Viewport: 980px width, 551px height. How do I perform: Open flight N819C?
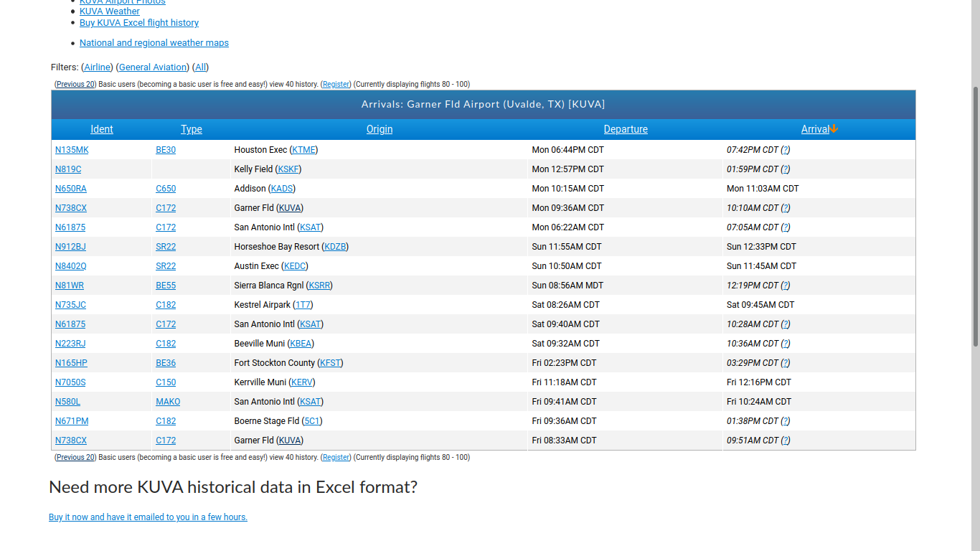point(68,169)
